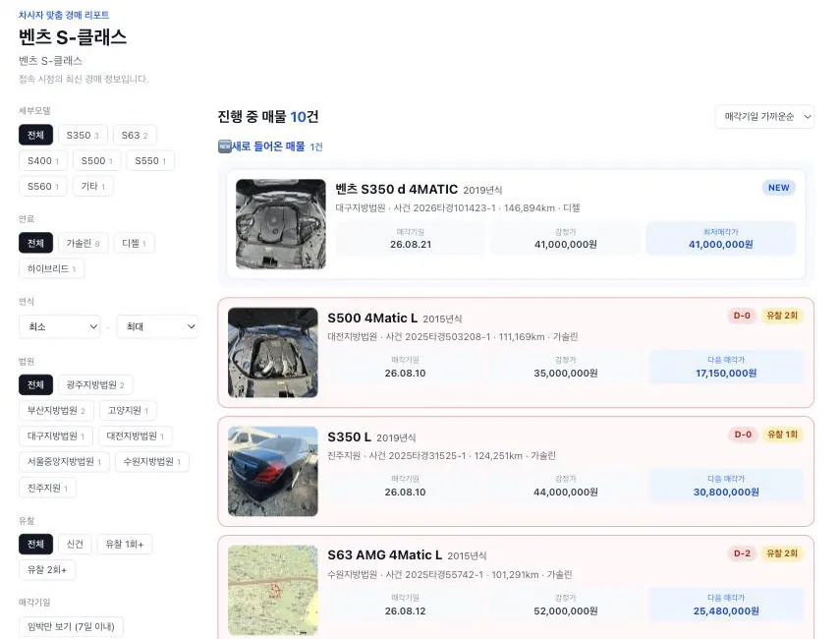This screenshot has width=840, height=639.
Task: Toggle 임박만 보기 (7일 이내) filter
Action: click(x=71, y=626)
